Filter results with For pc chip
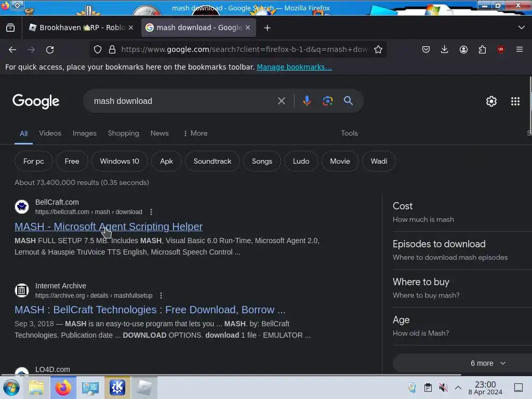 pyautogui.click(x=34, y=161)
